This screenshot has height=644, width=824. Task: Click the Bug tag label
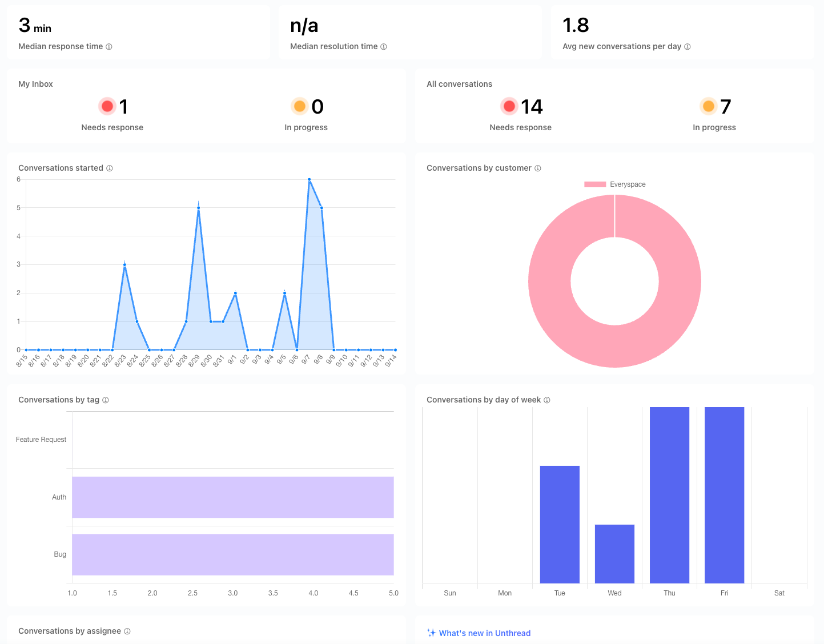click(60, 554)
